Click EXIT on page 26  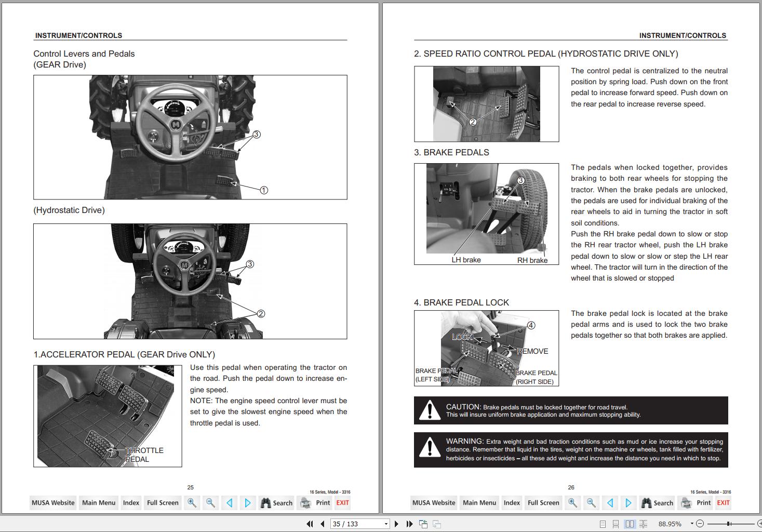723,502
